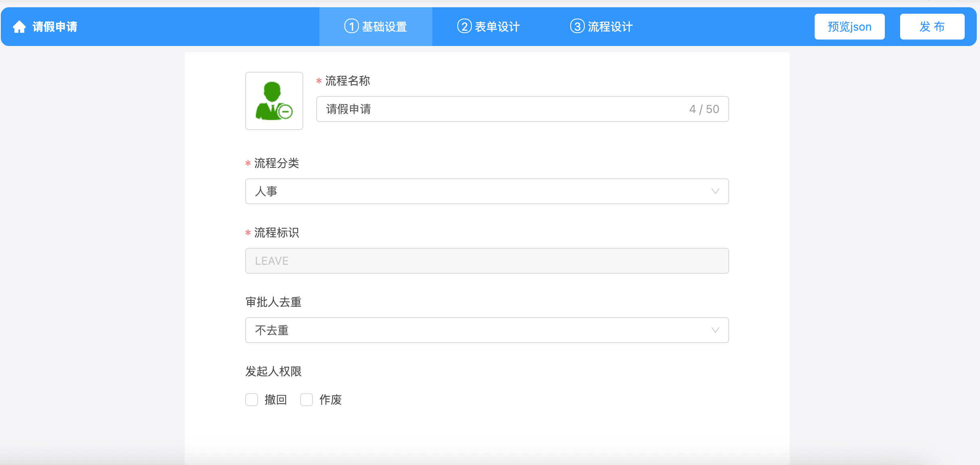Switch to 流程设计 step tab

(602, 27)
